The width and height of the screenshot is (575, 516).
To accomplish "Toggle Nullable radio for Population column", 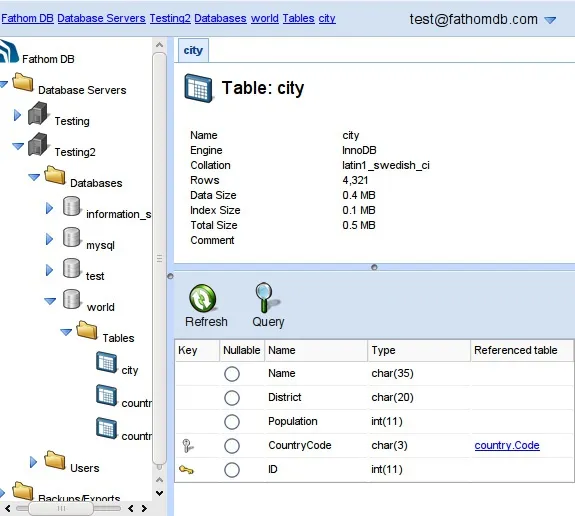I will point(232,422).
